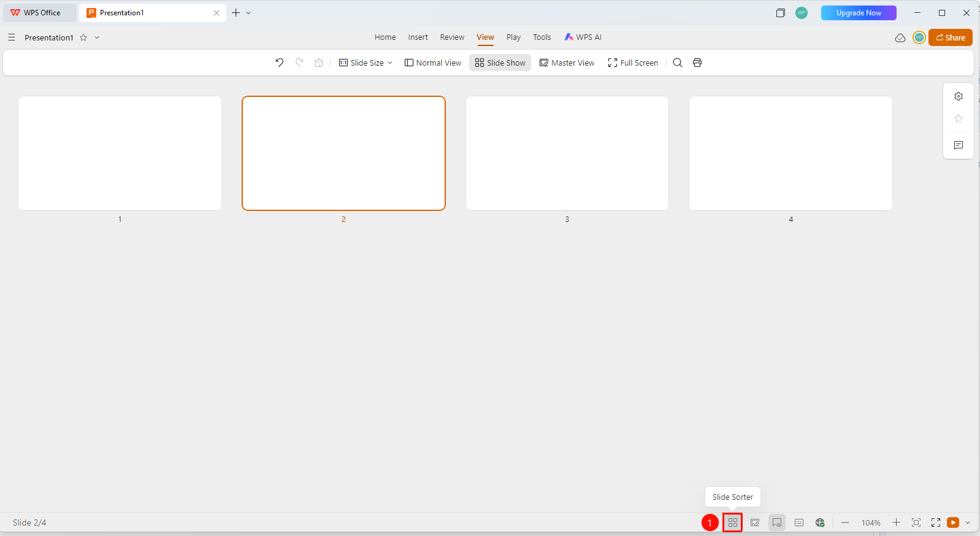This screenshot has width=980, height=536.
Task: Start slideshow with orange play button
Action: [953, 523]
